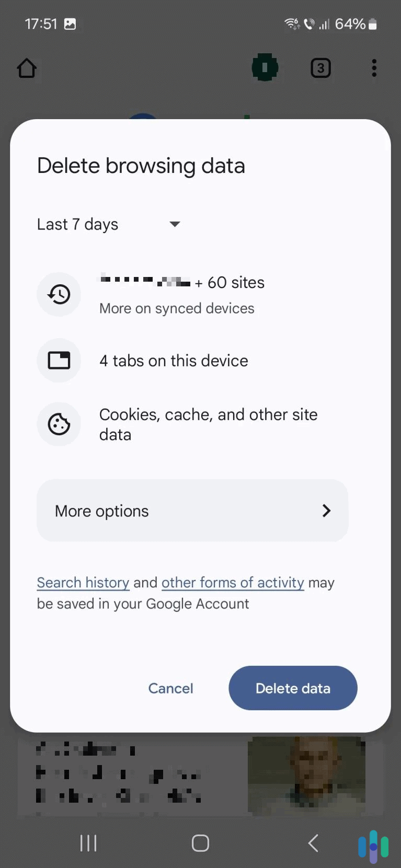Click the cookie icon in the dialog
The image size is (401, 868).
(x=59, y=424)
